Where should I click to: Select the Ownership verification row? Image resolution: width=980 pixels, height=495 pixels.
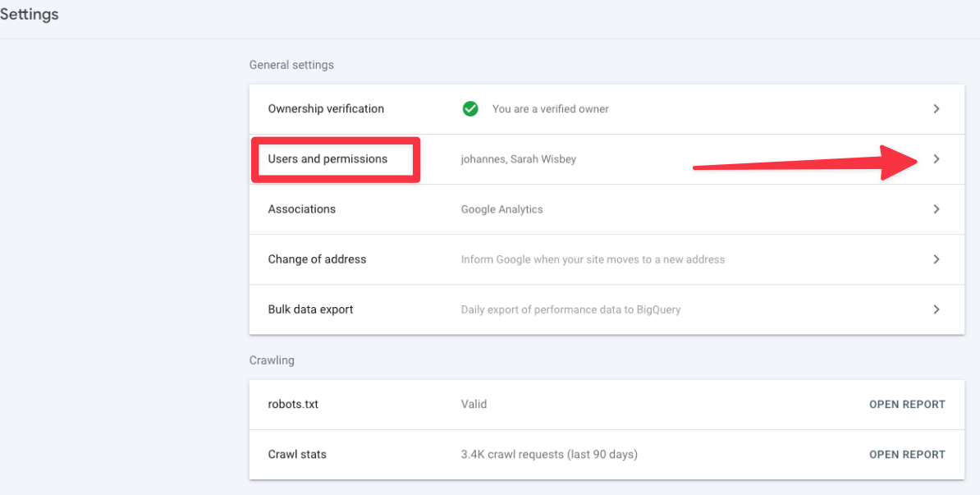pos(326,108)
